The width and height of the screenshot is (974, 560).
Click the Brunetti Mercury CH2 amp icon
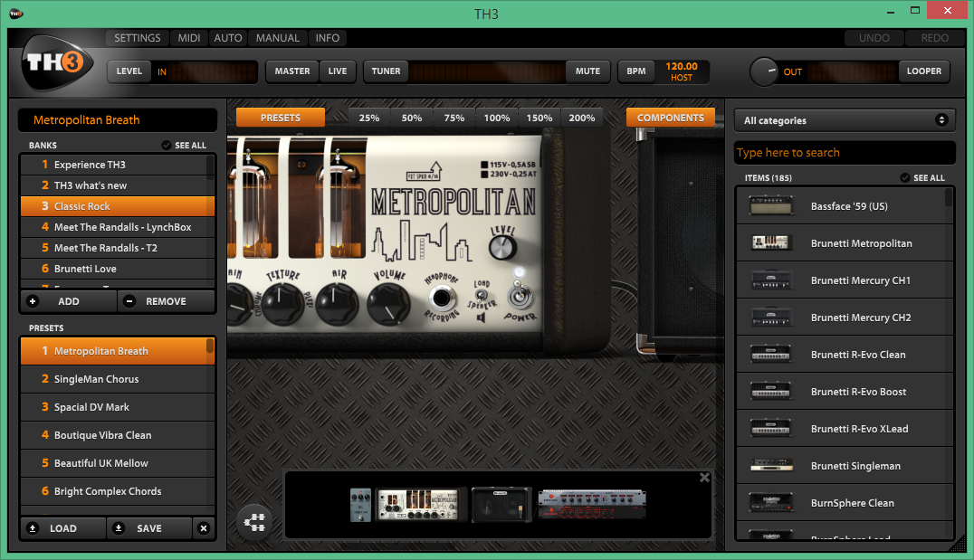771,318
